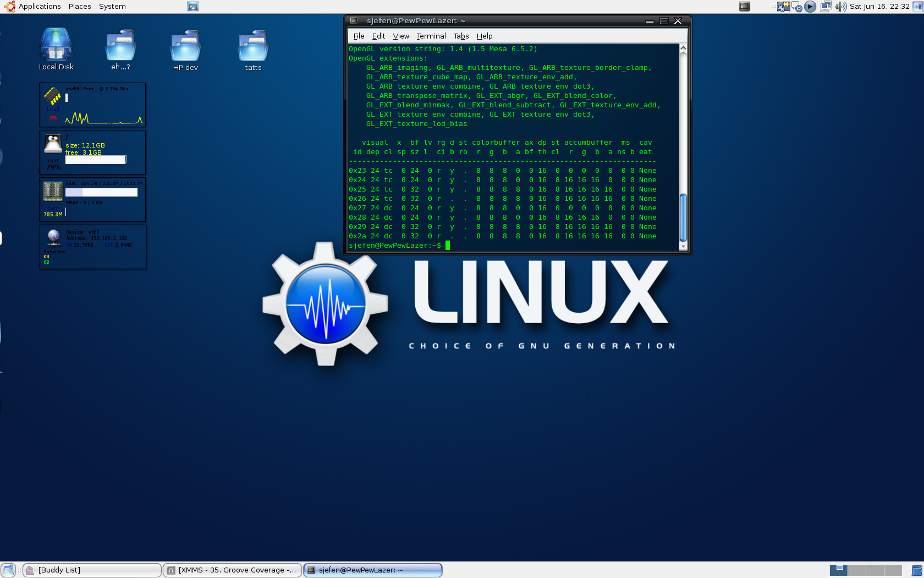Switch to the XMMS Groove Coverage window
Image resolution: width=924 pixels, height=578 pixels.
[233, 570]
